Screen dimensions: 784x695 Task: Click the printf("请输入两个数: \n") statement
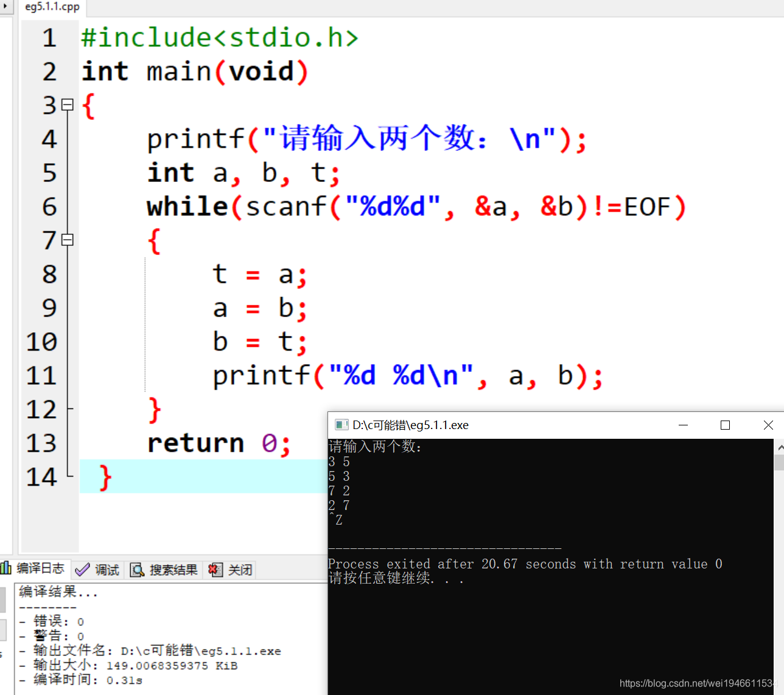point(366,139)
